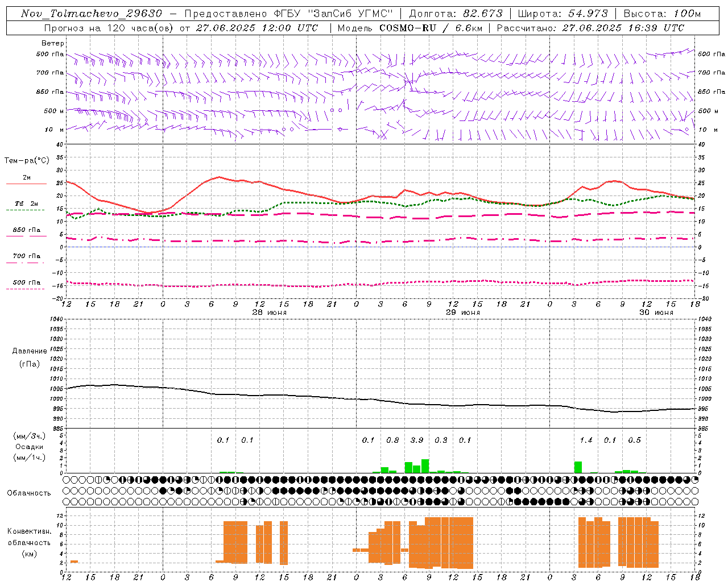Click the station title Nov_Tolmachevo_29630
The height and width of the screenshot is (582, 728).
coord(92,14)
